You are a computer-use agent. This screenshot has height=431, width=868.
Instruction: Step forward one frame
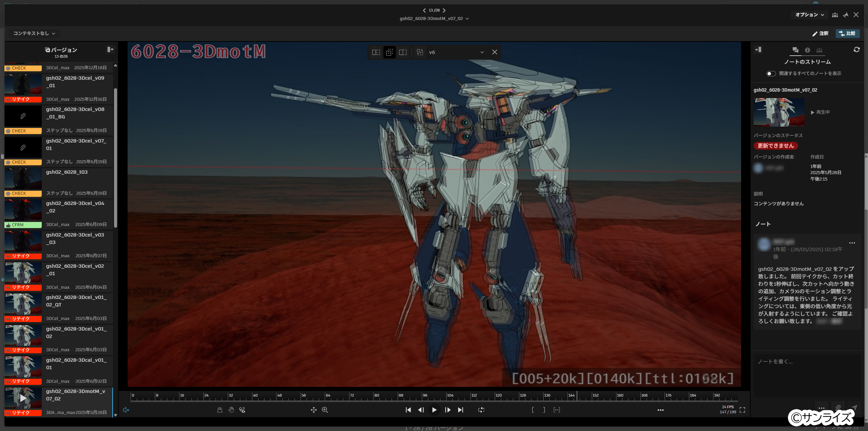448,410
